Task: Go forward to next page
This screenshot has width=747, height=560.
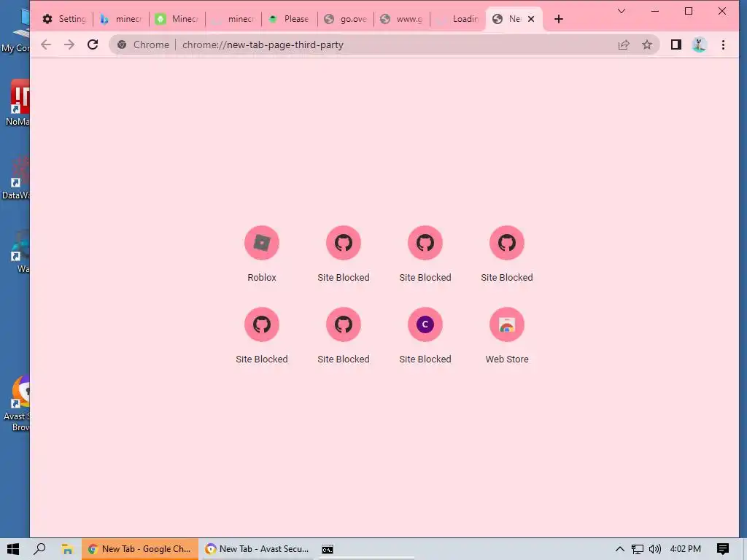Action: (69, 44)
